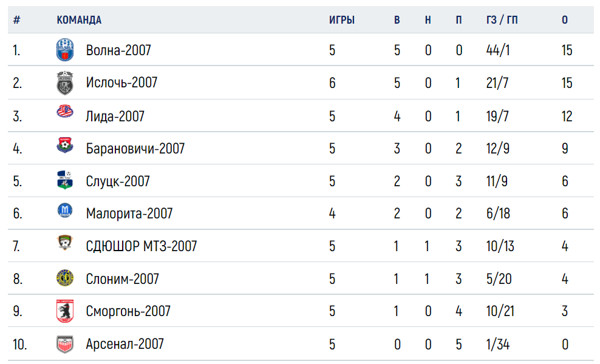Viewport: 600px width, 364px height.
Task: Select the ИГРЫ column header
Action: click(342, 20)
